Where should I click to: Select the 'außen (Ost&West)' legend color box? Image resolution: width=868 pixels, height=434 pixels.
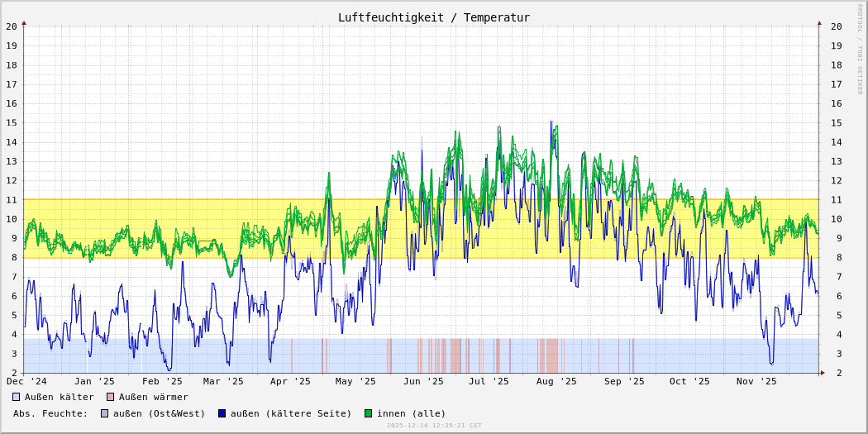(105, 413)
